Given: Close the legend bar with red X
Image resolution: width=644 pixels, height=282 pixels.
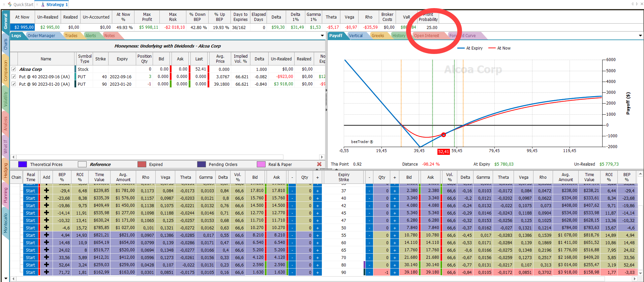Looking at the screenshot, I should (319, 164).
